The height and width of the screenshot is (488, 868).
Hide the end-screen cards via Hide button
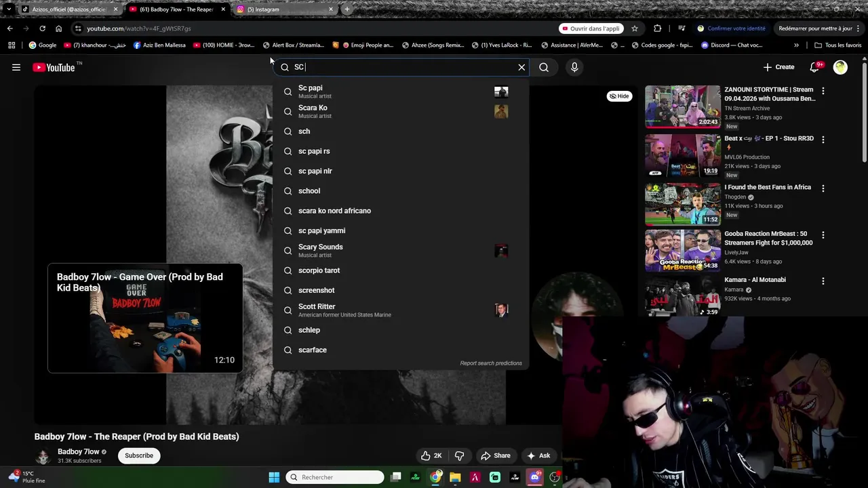coord(618,96)
